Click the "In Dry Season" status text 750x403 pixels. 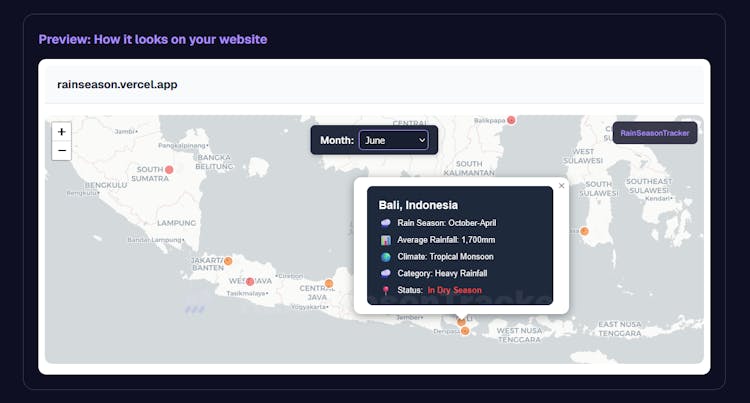pyautogui.click(x=454, y=290)
